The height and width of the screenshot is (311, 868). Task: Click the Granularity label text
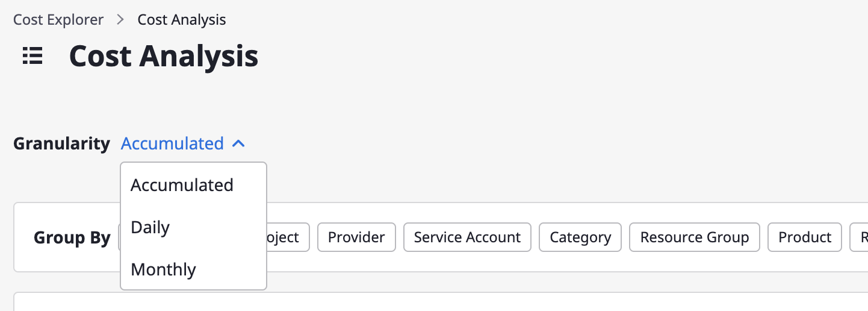[62, 144]
